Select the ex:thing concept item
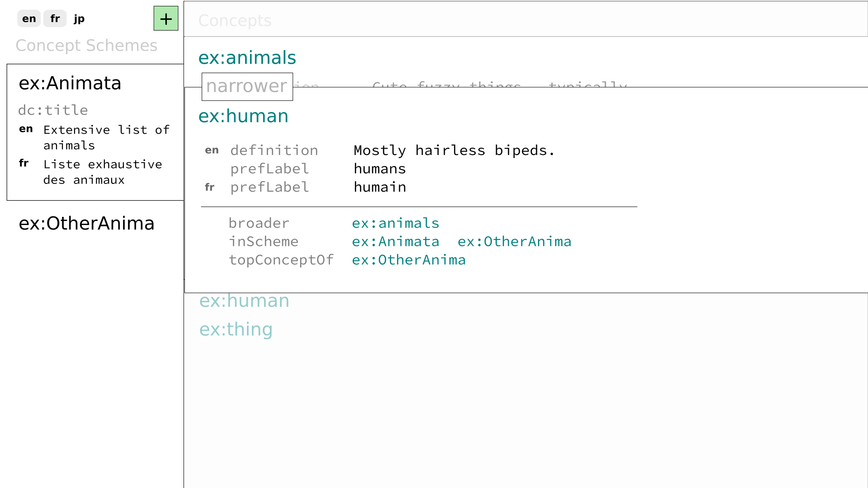Viewport: 868px width, 488px height. 236,329
